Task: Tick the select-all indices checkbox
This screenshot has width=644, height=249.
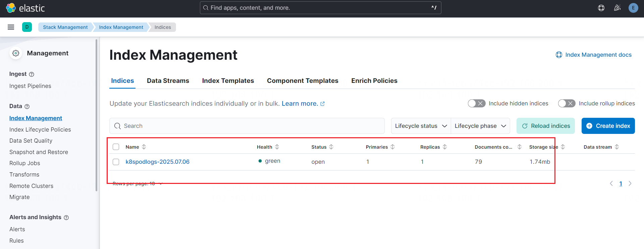Action: (116, 147)
